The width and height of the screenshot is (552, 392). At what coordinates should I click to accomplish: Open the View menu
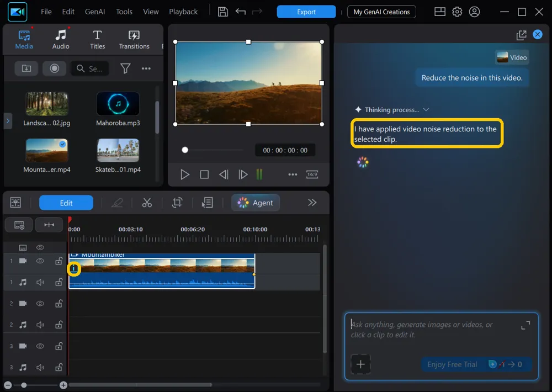(151, 12)
